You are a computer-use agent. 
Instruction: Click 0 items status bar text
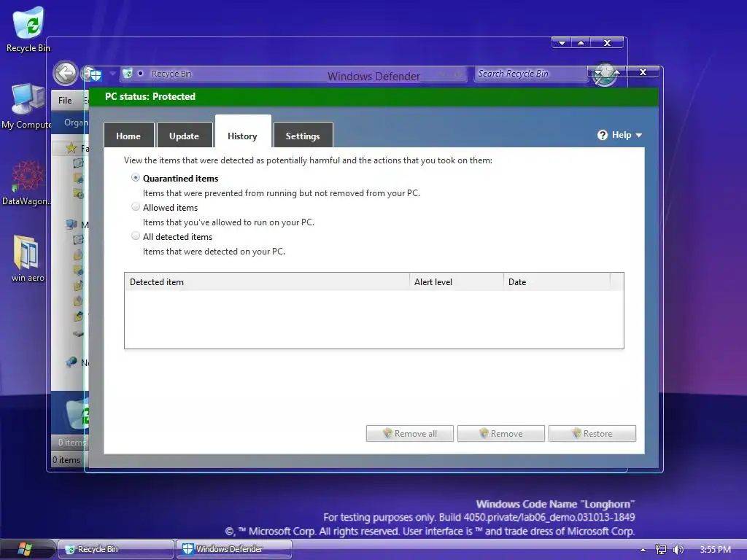66,460
